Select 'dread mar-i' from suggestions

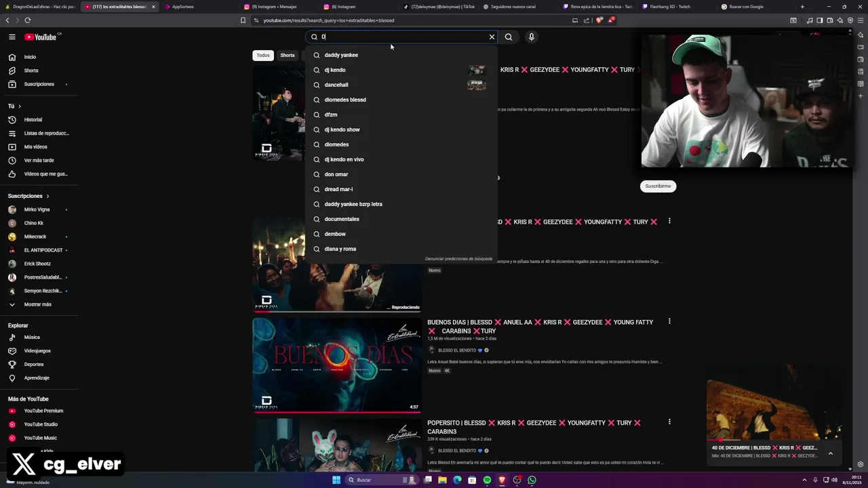pyautogui.click(x=401, y=189)
